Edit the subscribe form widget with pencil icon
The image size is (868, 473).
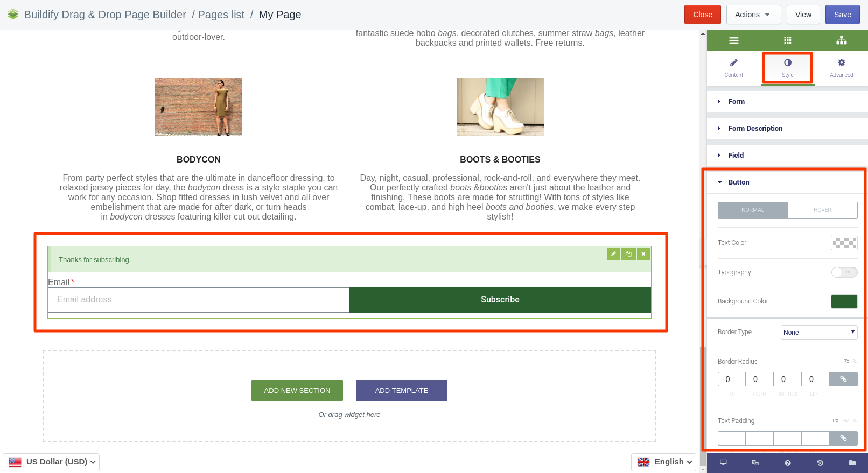coord(613,254)
